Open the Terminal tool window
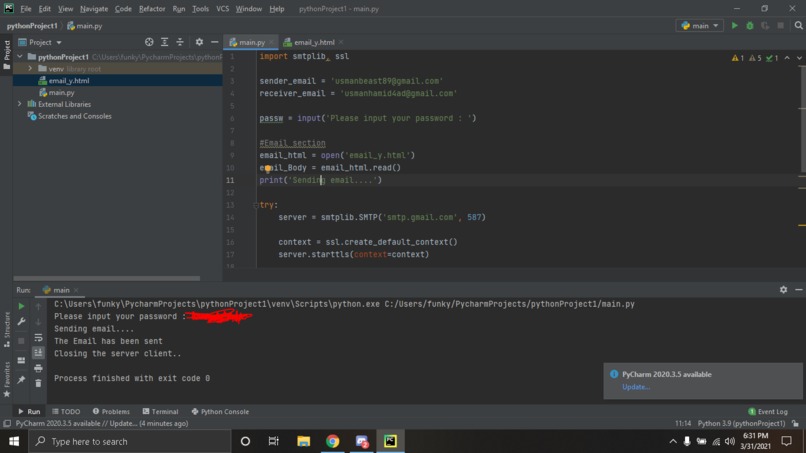Image resolution: width=806 pixels, height=453 pixels. coord(160,411)
